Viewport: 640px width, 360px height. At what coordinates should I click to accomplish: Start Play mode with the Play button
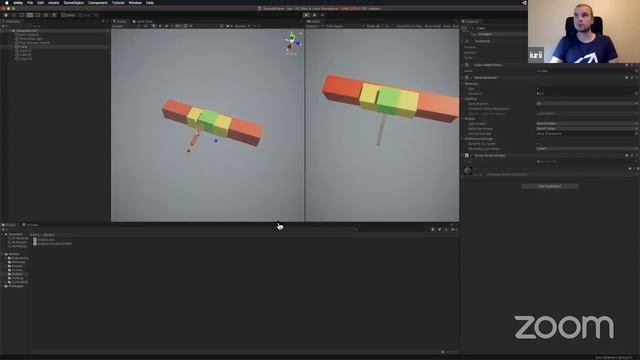coord(307,15)
